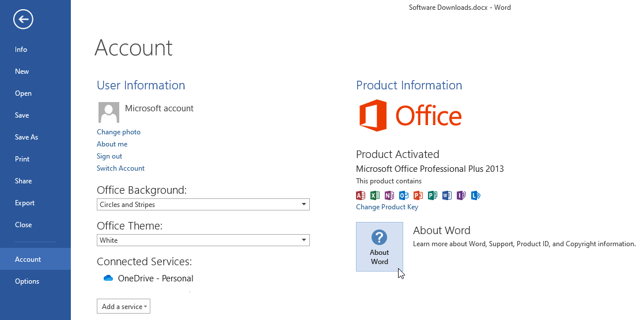Screen dimensions: 644x320
Task: Click the user profile photo placeholder
Action: (109, 112)
